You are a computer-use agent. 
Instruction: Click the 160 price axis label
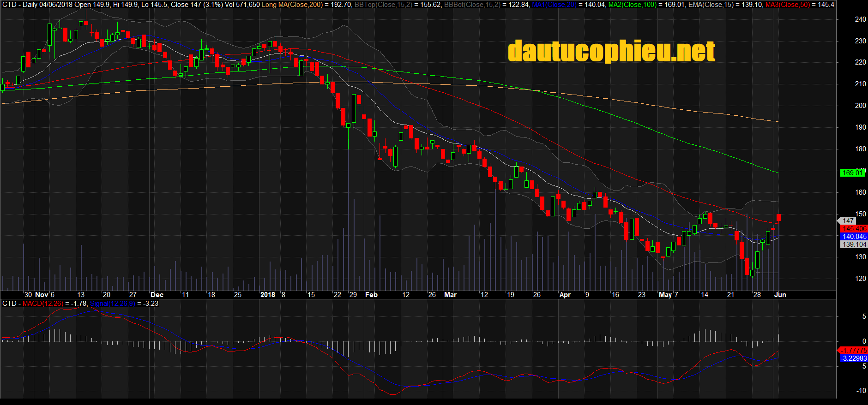click(x=860, y=192)
